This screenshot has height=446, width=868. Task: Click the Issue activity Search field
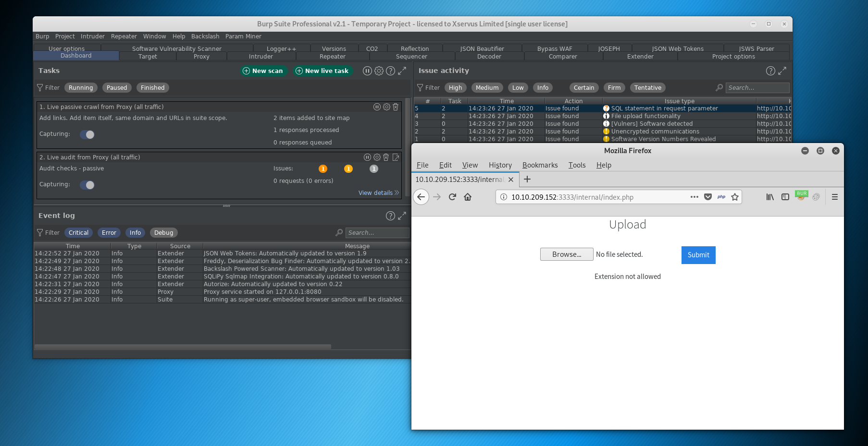(757, 88)
